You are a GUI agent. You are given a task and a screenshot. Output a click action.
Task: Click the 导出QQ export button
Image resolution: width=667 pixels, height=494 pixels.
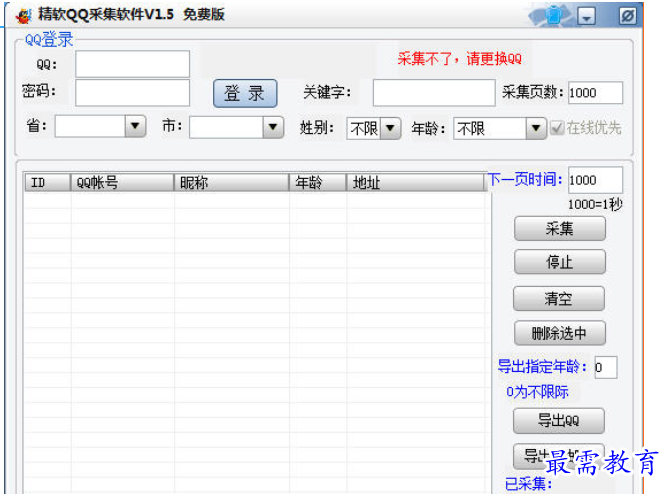click(x=559, y=421)
